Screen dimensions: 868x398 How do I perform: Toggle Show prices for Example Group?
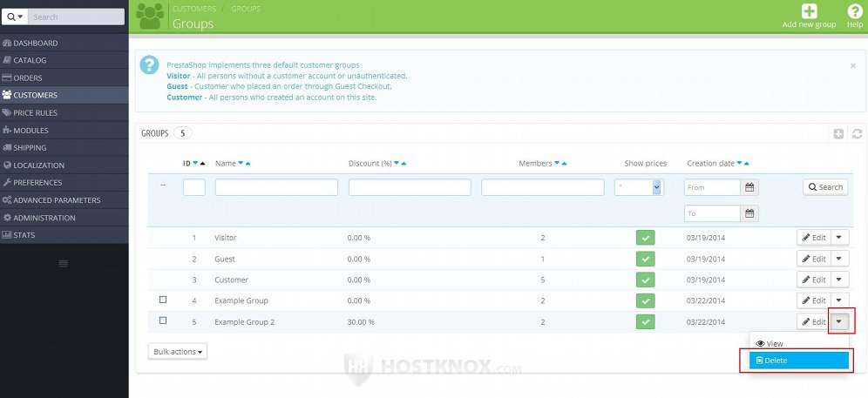646,300
